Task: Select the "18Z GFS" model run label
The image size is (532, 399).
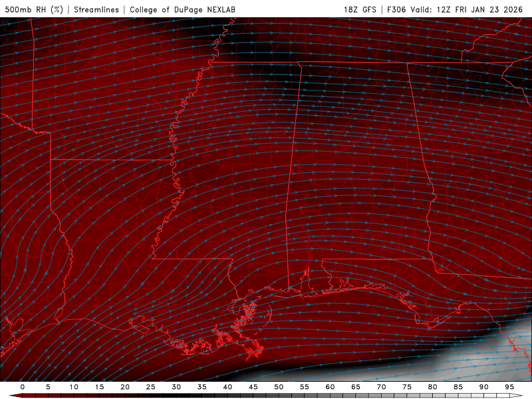Action: [x=360, y=9]
